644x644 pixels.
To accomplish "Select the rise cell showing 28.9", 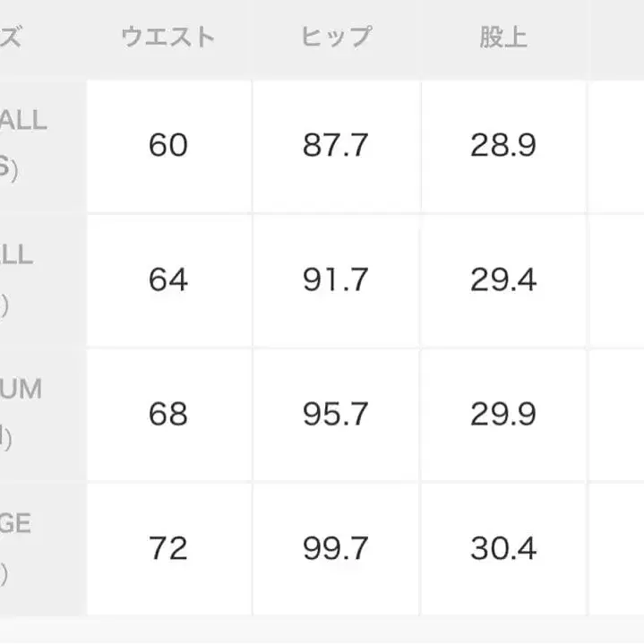I will tap(503, 145).
